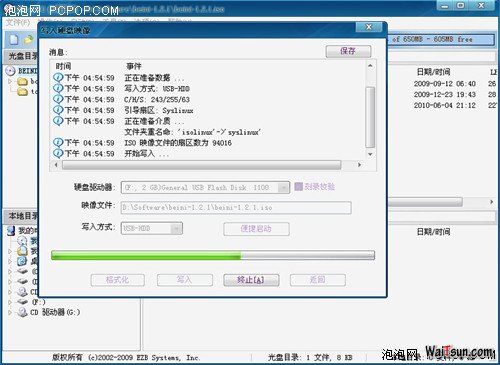Click the 格式化 button
The width and height of the screenshot is (500, 365).
point(117,280)
